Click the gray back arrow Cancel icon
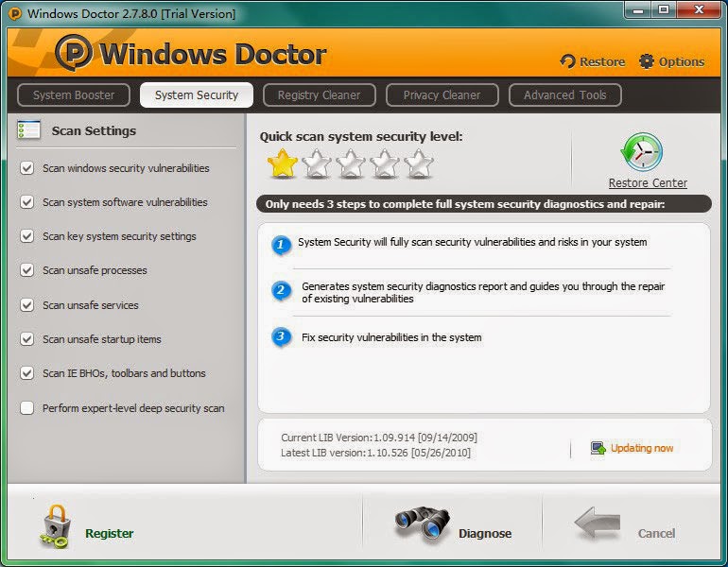 (x=598, y=523)
